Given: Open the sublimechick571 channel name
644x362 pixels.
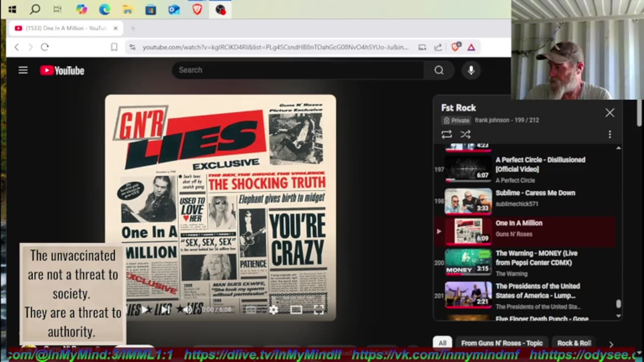Looking at the screenshot, I should tap(517, 204).
